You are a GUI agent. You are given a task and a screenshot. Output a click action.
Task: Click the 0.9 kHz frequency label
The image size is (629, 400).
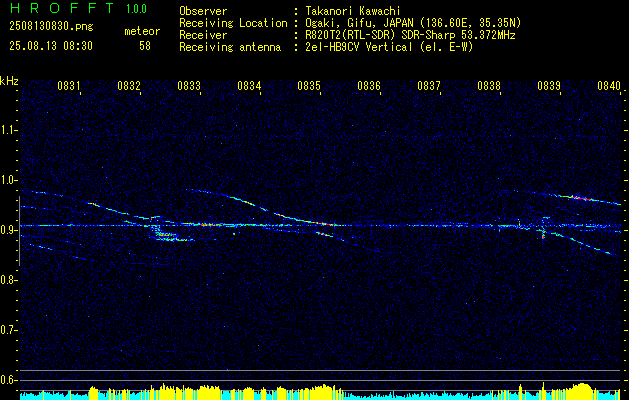[7, 230]
